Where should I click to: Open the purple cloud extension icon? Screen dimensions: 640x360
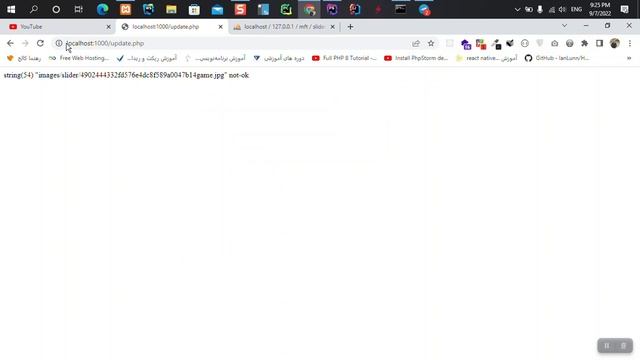point(466,44)
